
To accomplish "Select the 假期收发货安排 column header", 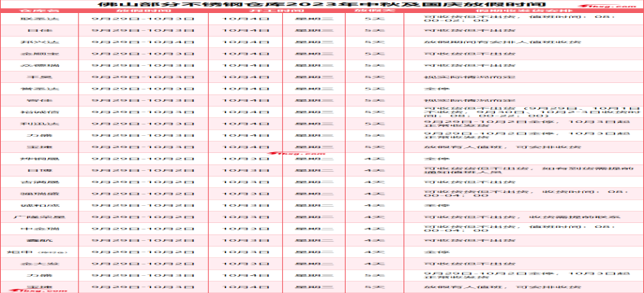I will pyautogui.click(x=523, y=11).
